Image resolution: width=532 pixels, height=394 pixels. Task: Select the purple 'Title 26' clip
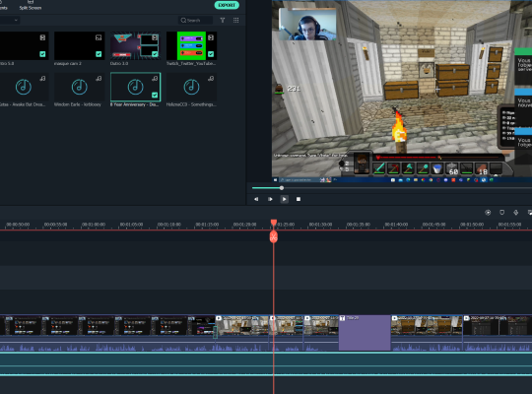coord(365,333)
